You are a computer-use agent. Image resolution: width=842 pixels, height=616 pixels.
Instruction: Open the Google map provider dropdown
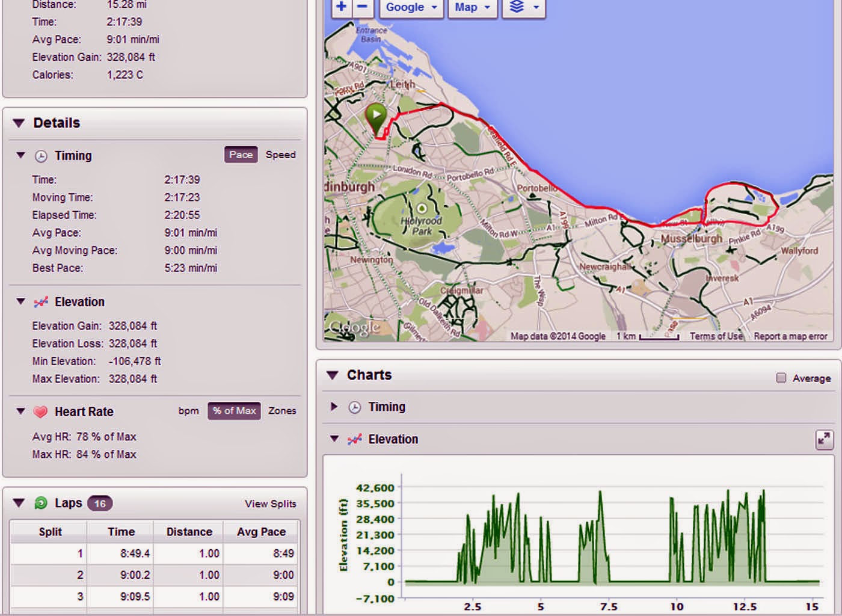click(x=411, y=7)
